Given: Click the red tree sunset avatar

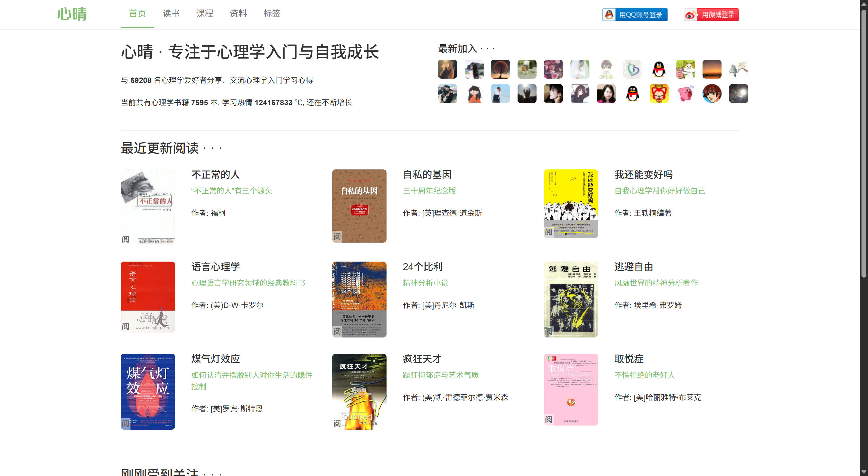Looking at the screenshot, I should (500, 69).
